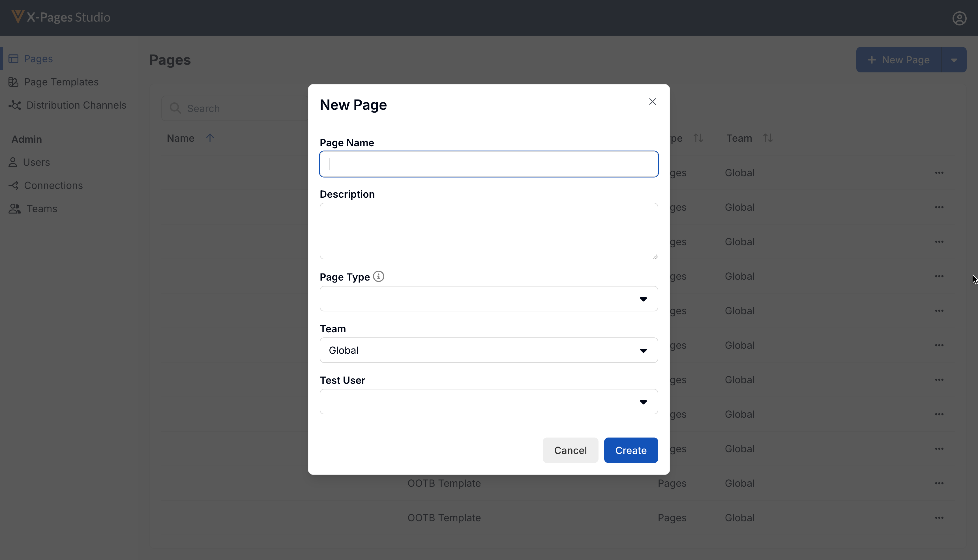Expand the Test User dropdown
The image size is (978, 560).
coord(489,402)
